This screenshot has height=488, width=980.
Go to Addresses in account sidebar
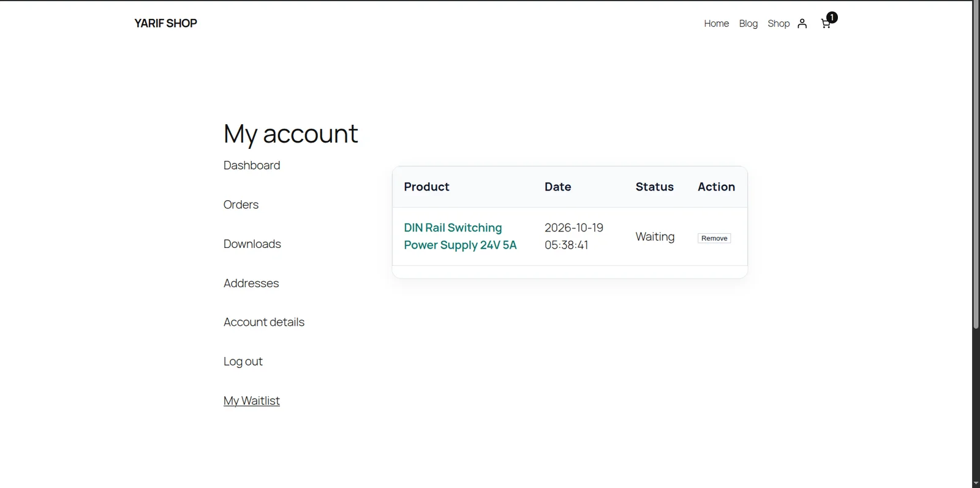251,283
